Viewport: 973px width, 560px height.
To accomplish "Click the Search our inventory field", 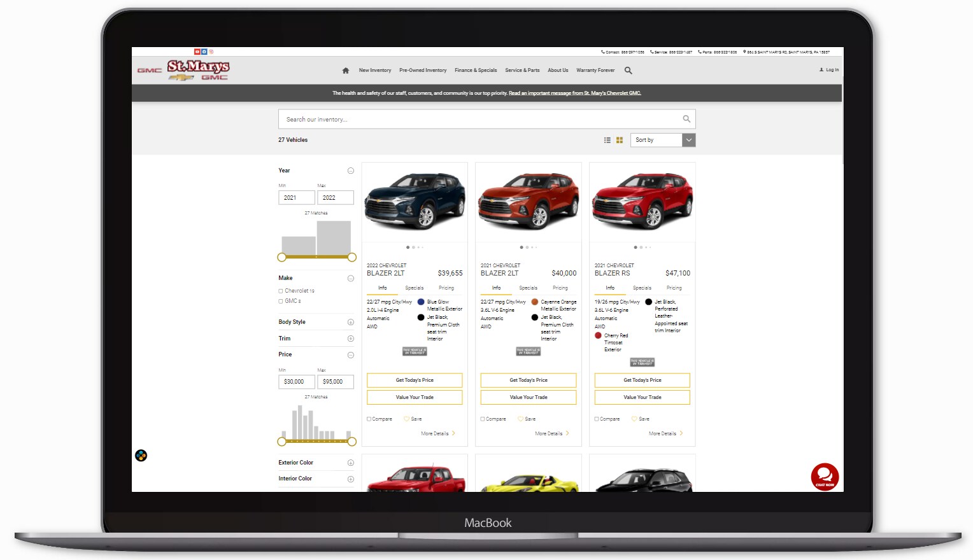I will (x=487, y=119).
